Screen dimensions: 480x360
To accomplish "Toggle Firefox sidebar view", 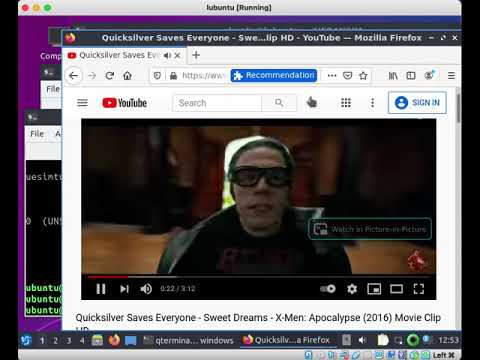I will pos(411,76).
